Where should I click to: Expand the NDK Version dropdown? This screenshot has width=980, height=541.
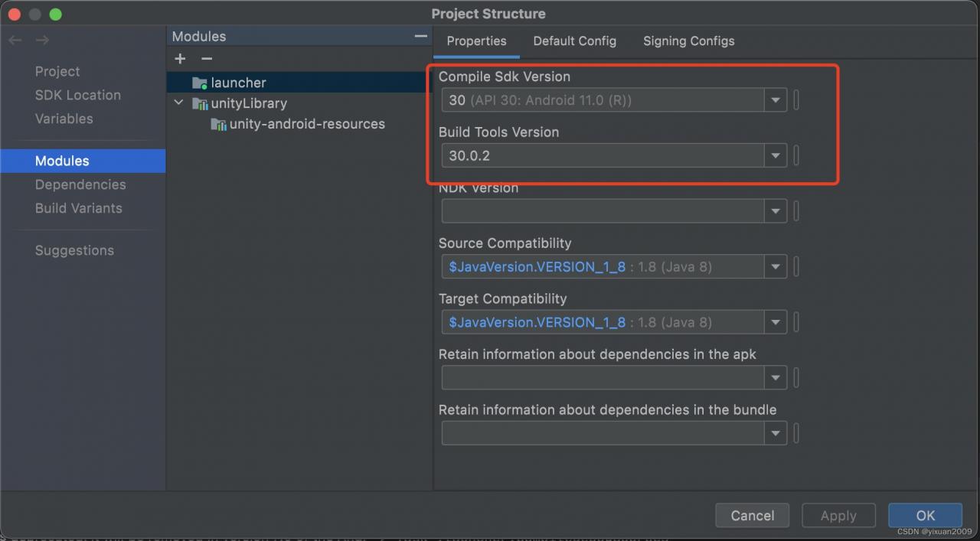[x=775, y=211]
